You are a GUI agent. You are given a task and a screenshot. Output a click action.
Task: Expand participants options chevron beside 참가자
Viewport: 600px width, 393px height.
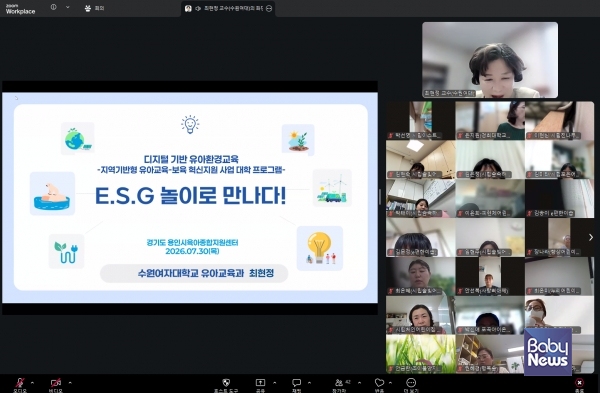pyautogui.click(x=359, y=382)
